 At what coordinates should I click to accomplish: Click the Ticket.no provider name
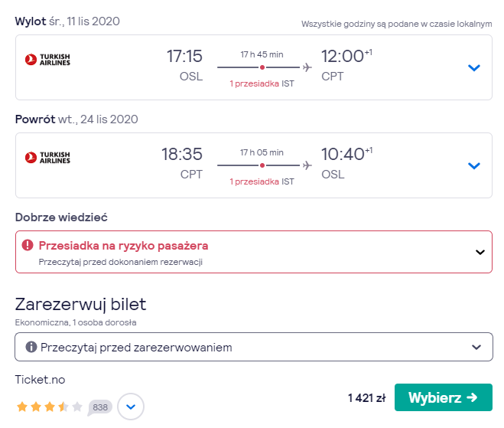tap(41, 380)
